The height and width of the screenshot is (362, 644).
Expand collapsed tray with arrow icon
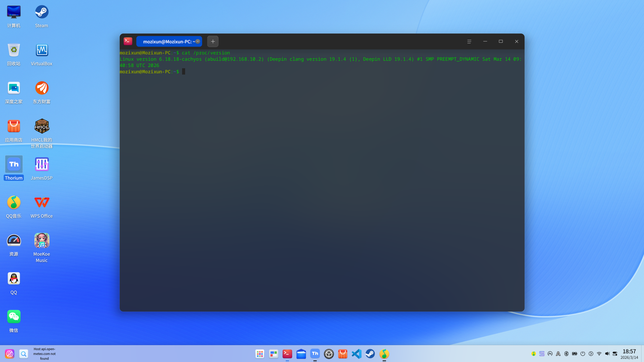click(591, 354)
